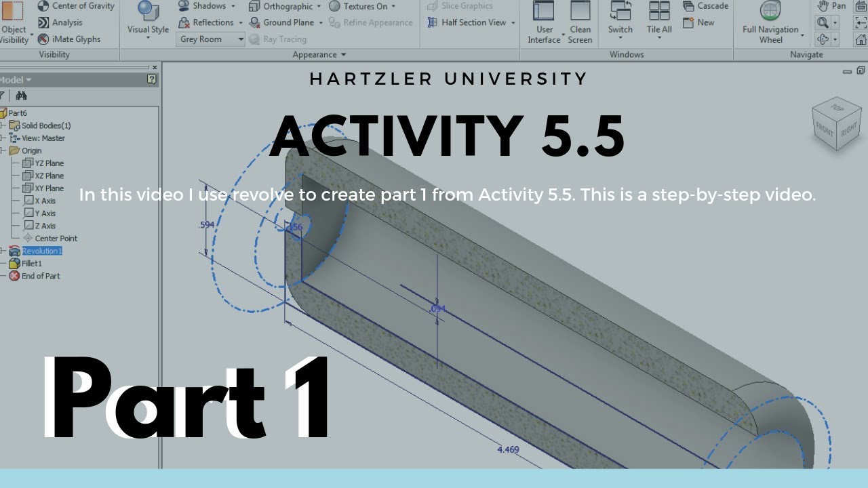Expand the Appearance panel title arrow
This screenshot has height=488, width=868.
coord(343,55)
